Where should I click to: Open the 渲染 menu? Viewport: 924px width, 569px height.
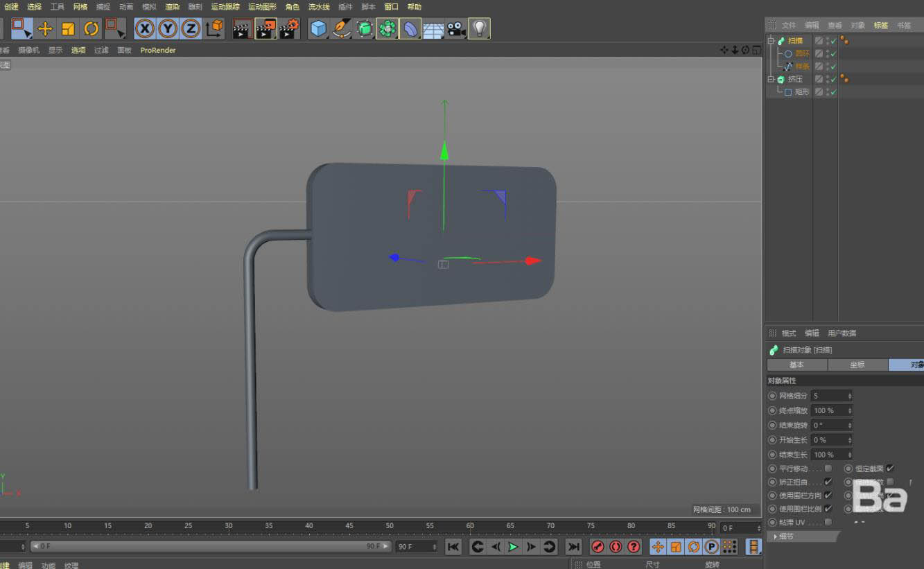click(172, 7)
